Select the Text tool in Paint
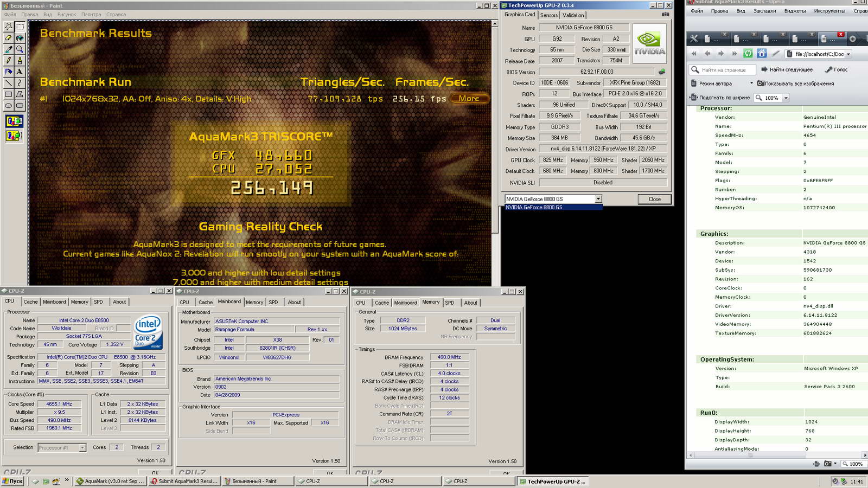This screenshot has width=868, height=488. coord(20,72)
